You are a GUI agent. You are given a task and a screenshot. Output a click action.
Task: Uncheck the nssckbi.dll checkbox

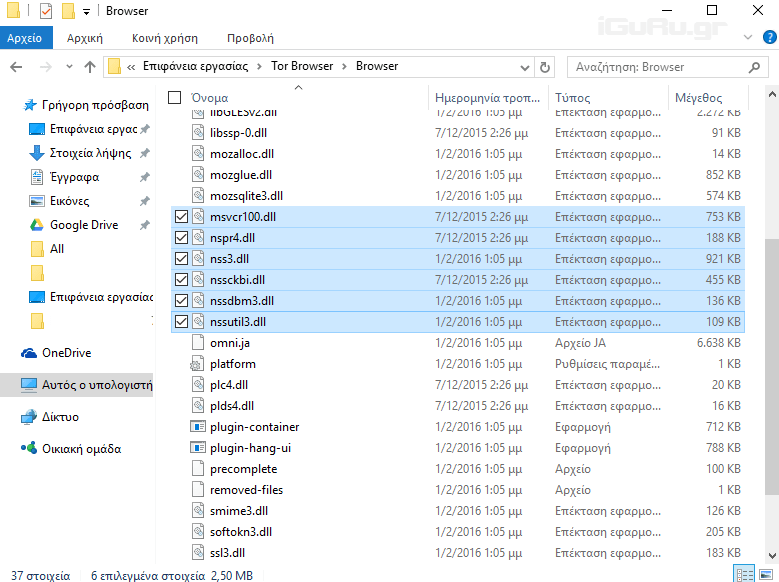181,280
